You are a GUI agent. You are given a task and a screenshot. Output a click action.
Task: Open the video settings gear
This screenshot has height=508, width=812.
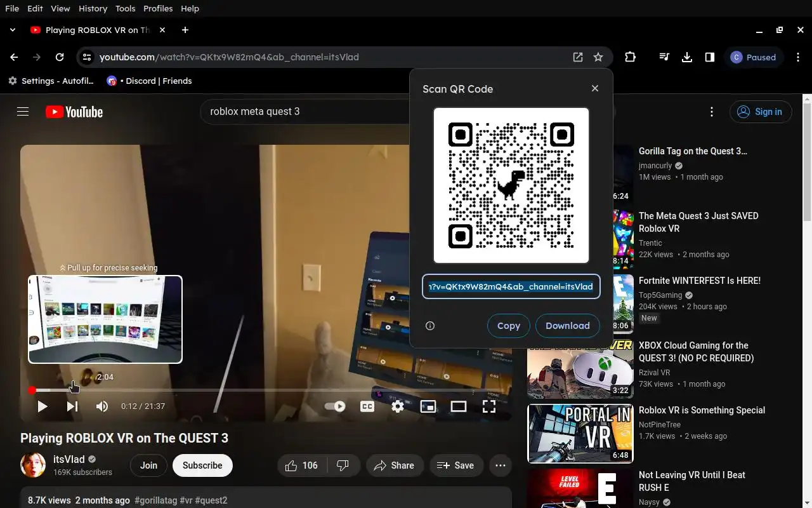point(398,406)
